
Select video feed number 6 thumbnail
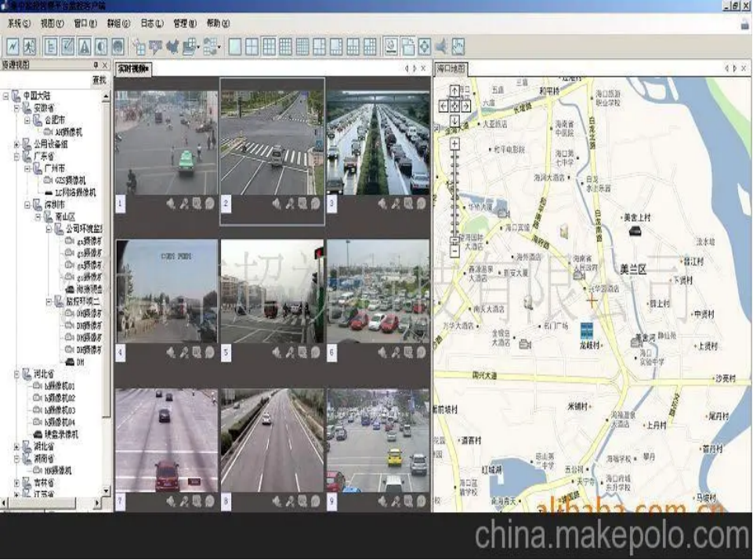tap(378, 291)
